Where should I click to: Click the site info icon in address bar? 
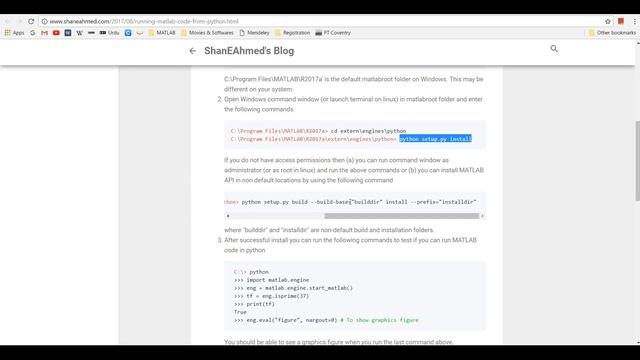44,21
